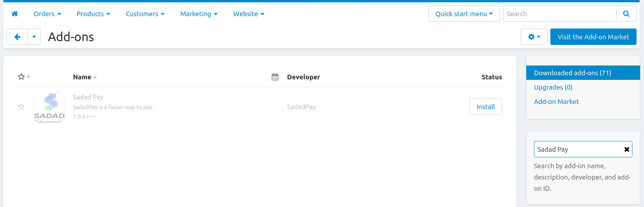Click the Add-ons page title

[x=71, y=37]
